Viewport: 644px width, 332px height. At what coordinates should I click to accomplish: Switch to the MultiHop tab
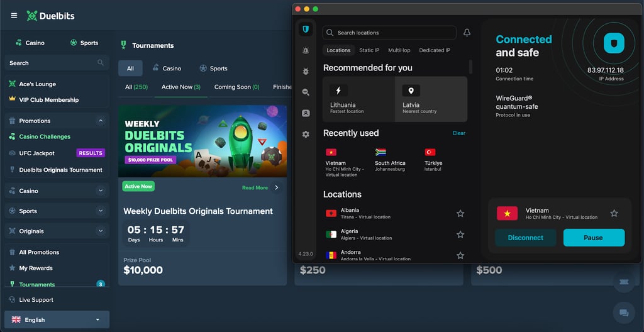(x=399, y=50)
